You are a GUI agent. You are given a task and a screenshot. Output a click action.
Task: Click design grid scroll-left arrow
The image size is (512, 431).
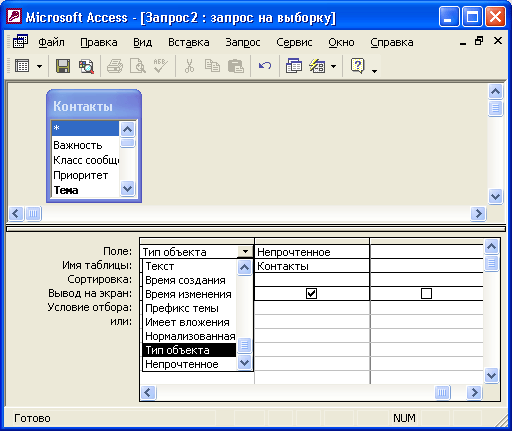click(x=148, y=392)
